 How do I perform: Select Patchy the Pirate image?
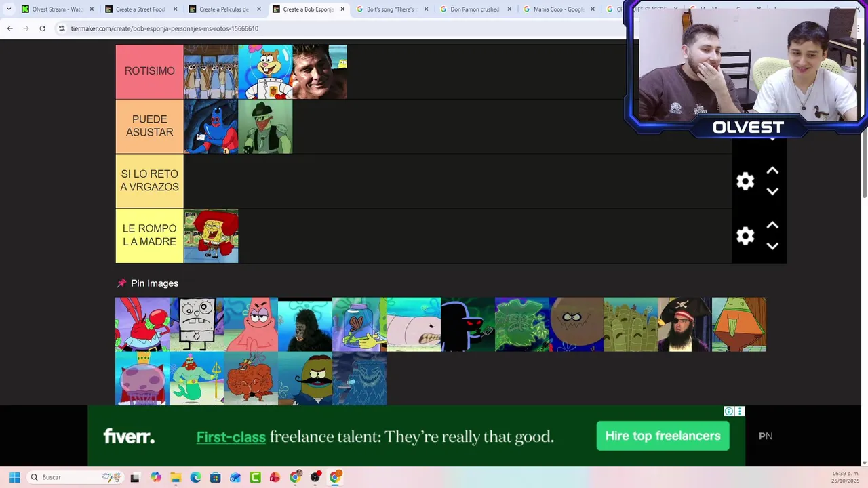685,325
